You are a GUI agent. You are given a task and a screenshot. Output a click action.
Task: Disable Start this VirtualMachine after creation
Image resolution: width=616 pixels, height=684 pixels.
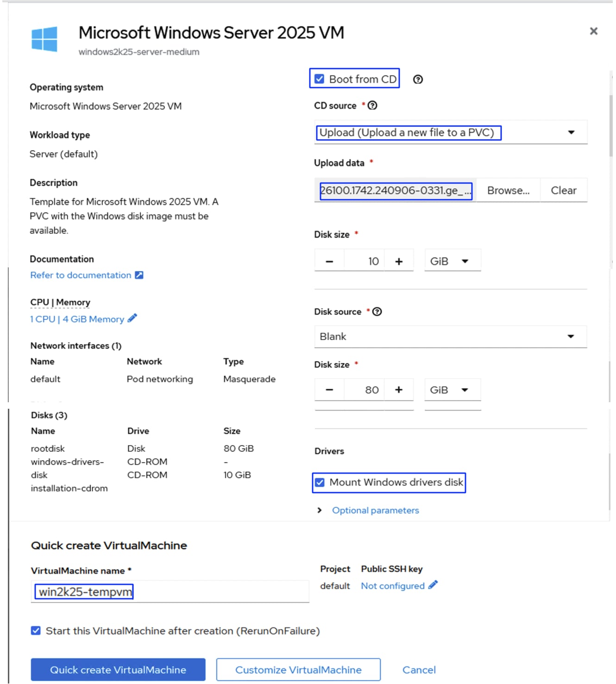(x=36, y=631)
